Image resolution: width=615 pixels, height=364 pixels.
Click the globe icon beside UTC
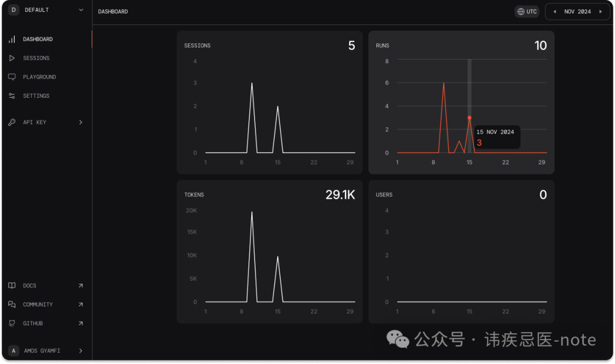click(521, 12)
